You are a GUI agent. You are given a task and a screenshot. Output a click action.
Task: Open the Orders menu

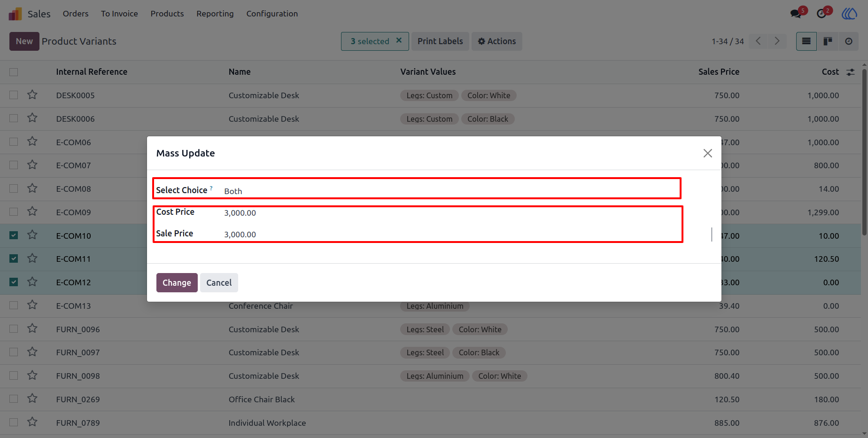pos(76,14)
